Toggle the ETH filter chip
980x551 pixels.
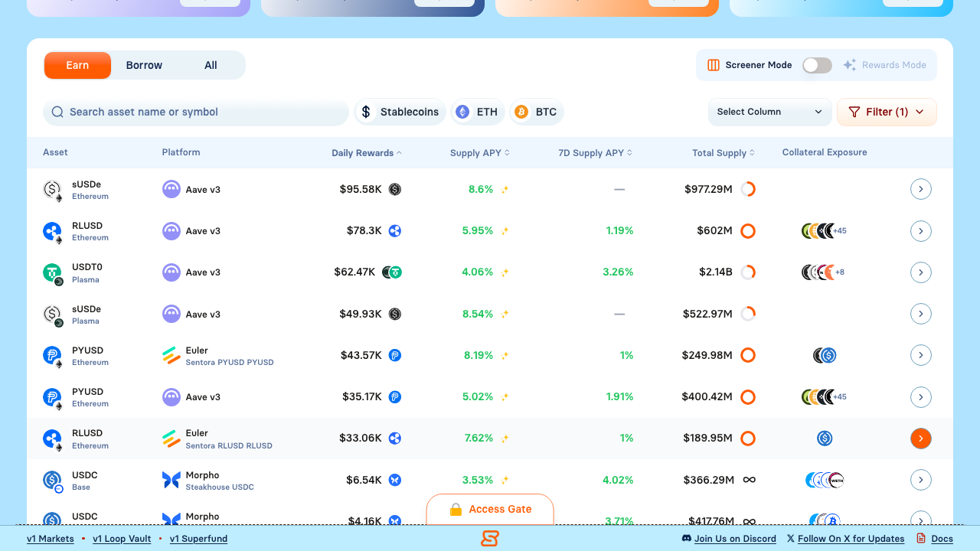pos(478,112)
